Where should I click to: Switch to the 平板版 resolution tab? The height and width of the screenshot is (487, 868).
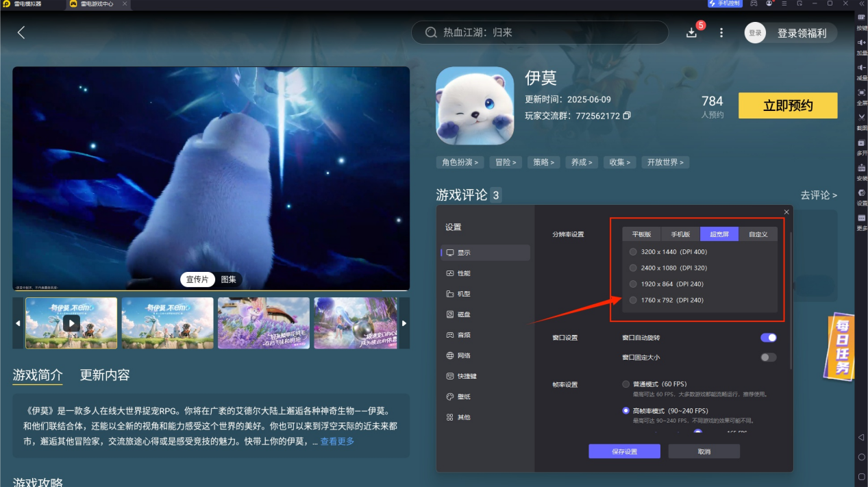tap(642, 234)
